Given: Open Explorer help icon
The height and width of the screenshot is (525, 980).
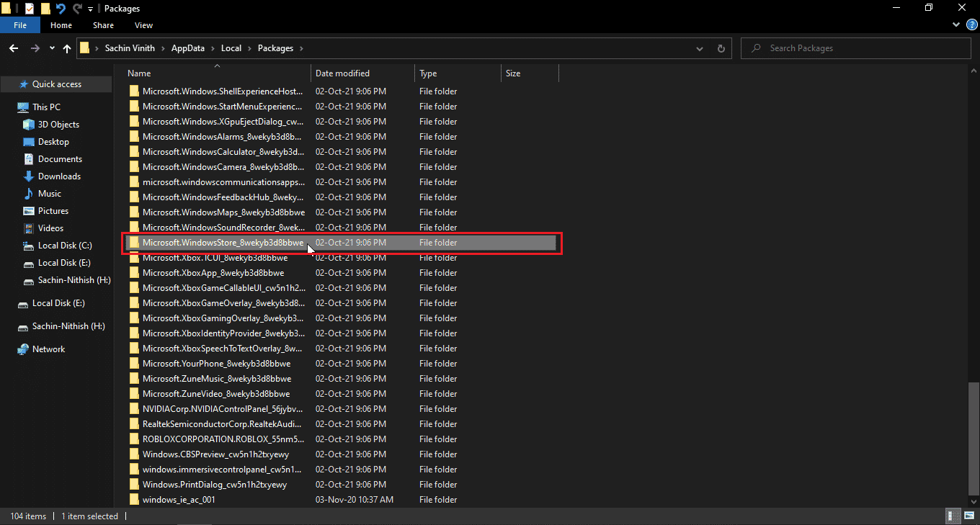Looking at the screenshot, I should pos(972,25).
